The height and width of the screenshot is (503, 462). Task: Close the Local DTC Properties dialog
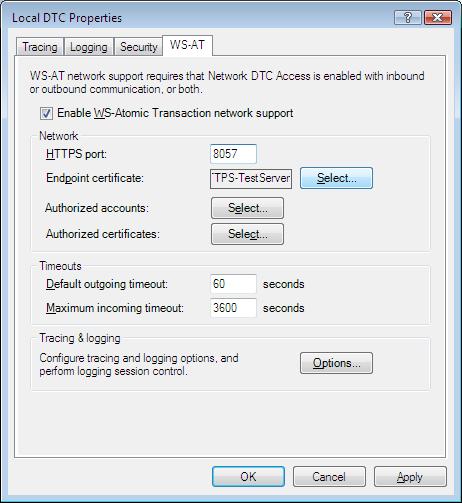pyautogui.click(x=438, y=17)
